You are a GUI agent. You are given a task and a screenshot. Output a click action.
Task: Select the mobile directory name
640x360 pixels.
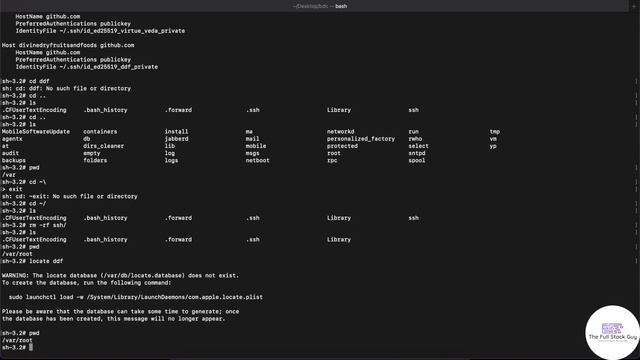pyautogui.click(x=256, y=146)
